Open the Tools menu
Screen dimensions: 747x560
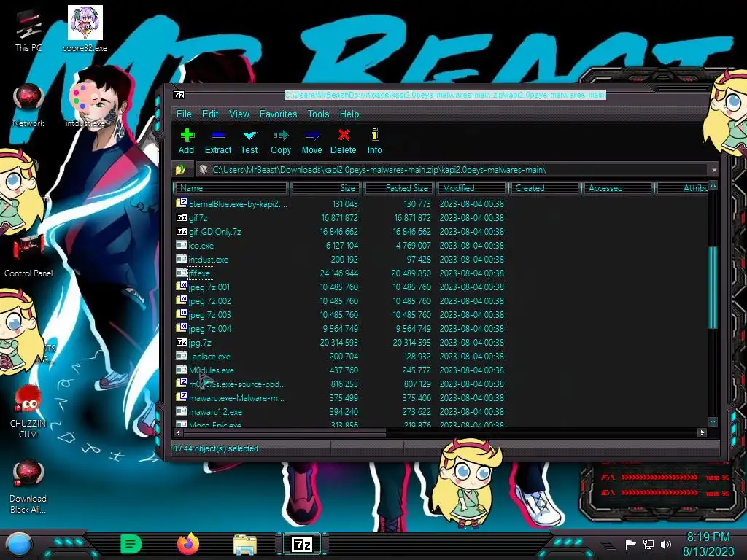click(318, 114)
